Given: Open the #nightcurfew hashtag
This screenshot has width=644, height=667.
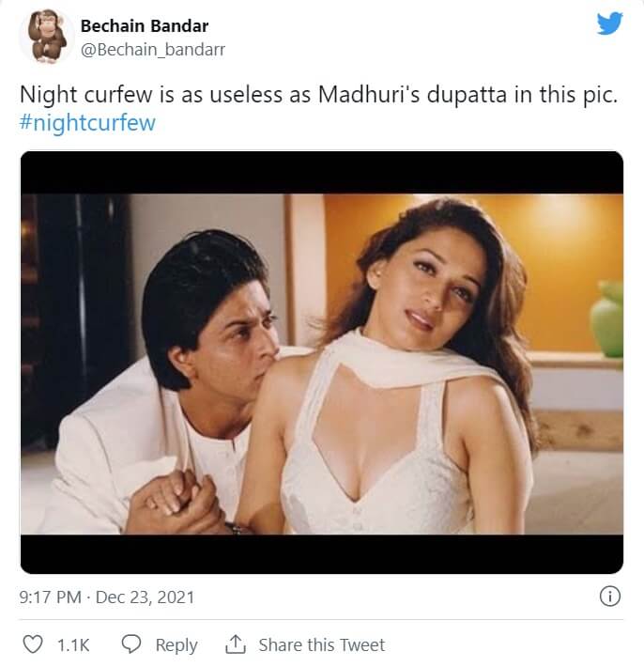Looking at the screenshot, I should pyautogui.click(x=87, y=123).
